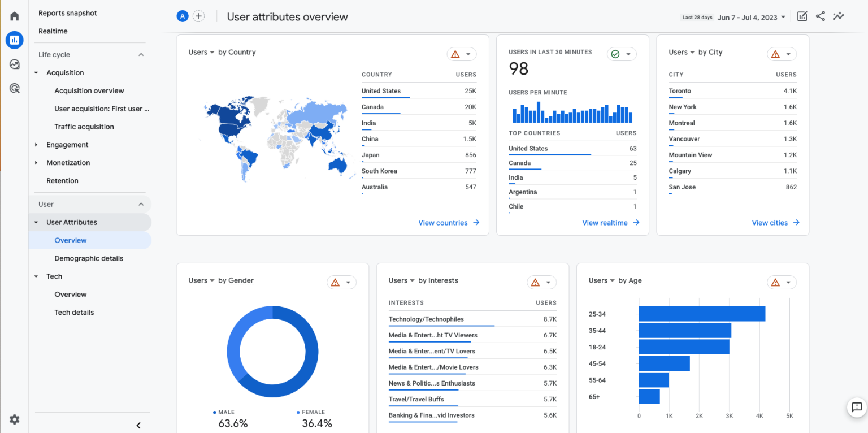Customize this report with the pencil icon

802,16
